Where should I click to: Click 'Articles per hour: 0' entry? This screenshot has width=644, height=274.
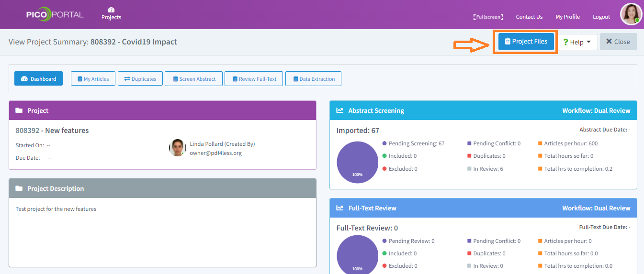coord(565,241)
